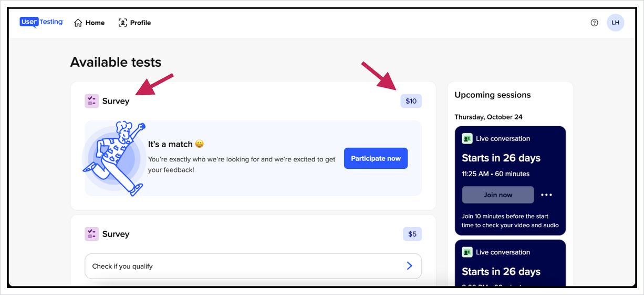Image resolution: width=644 pixels, height=295 pixels.
Task: Click the $5 reward badge
Action: 412,234
